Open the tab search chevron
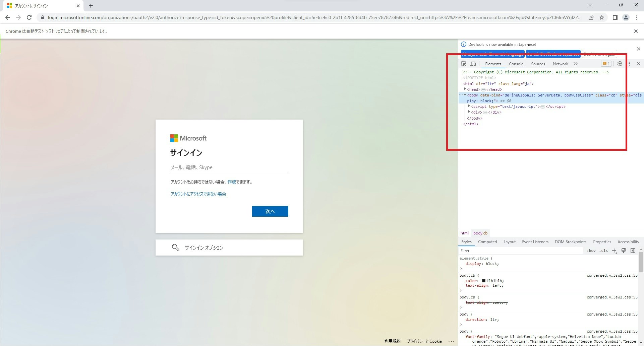 point(590,5)
